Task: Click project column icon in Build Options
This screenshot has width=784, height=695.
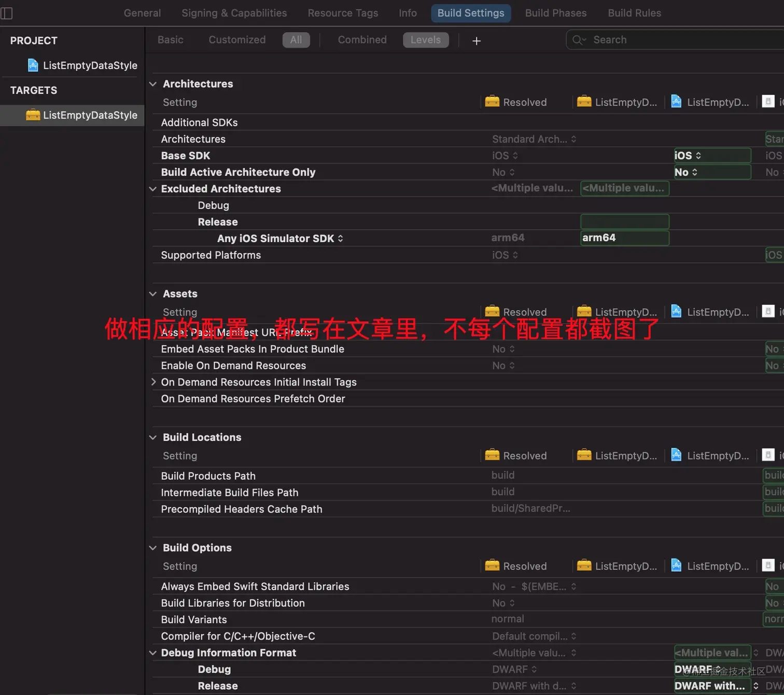Action: (676, 566)
